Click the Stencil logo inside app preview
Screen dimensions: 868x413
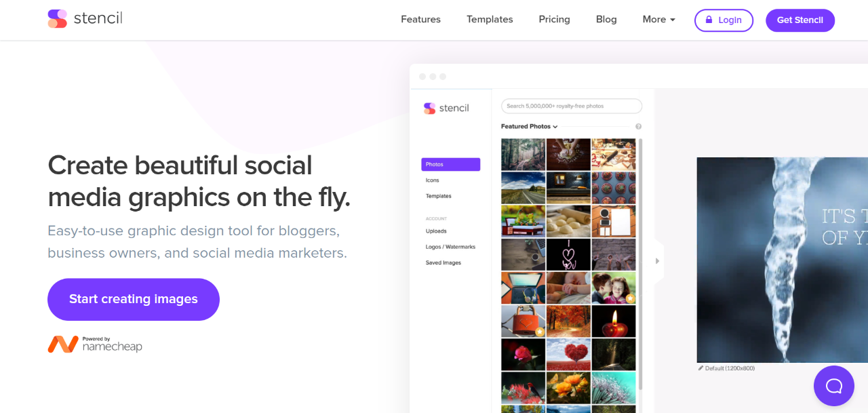click(446, 108)
